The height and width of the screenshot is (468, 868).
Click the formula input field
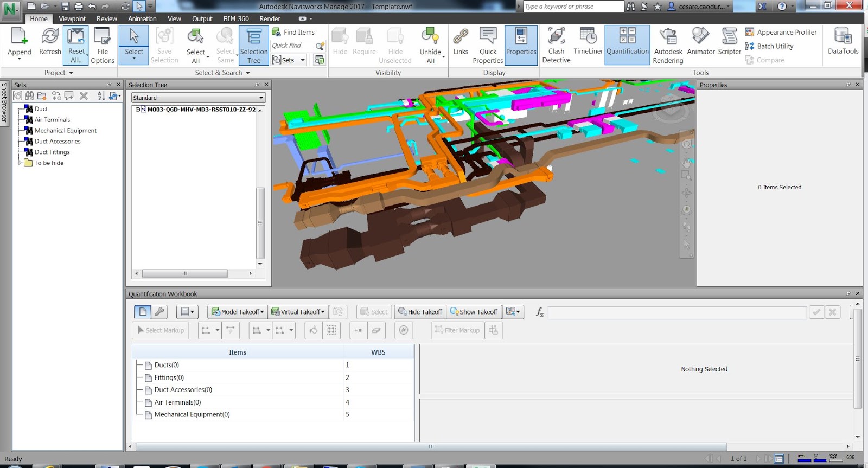point(676,312)
